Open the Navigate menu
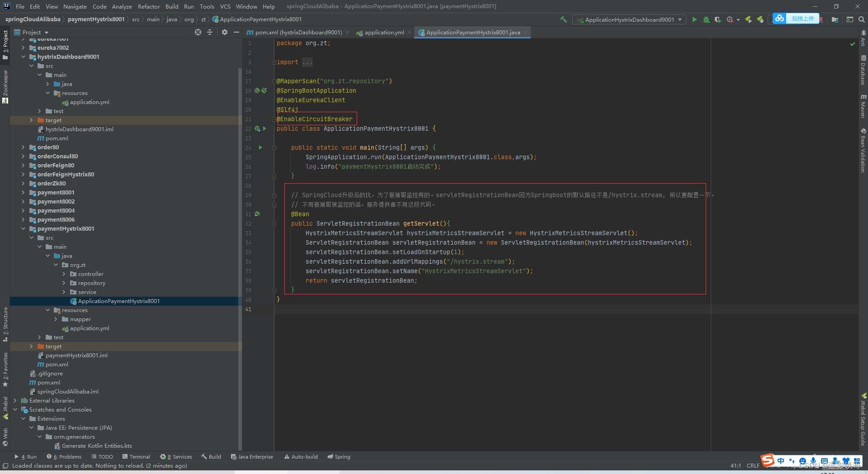The image size is (868, 474). pos(75,6)
